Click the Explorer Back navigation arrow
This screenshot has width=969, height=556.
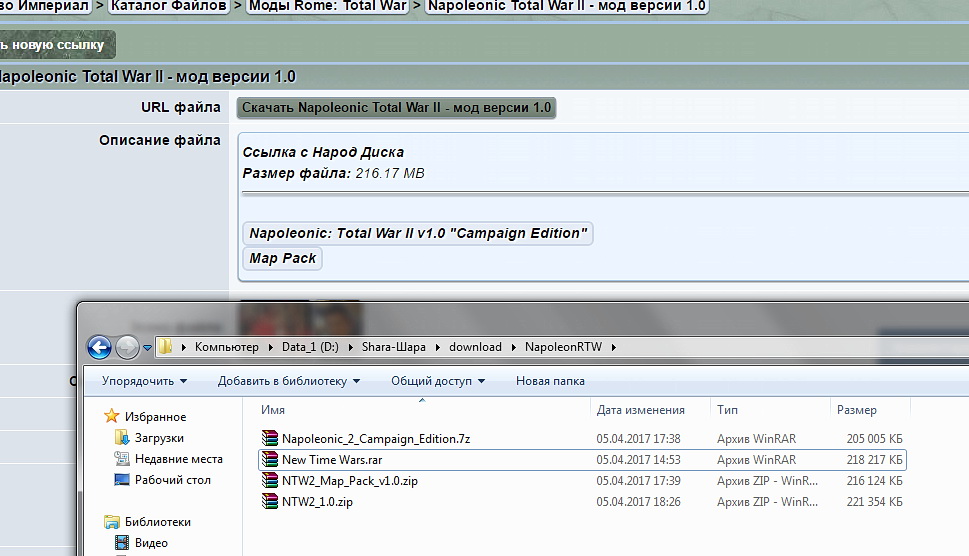(x=99, y=347)
